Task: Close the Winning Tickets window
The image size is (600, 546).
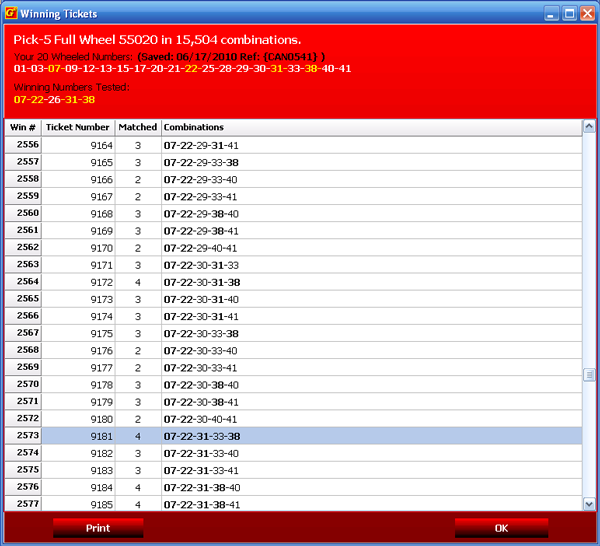Action: coord(587,14)
